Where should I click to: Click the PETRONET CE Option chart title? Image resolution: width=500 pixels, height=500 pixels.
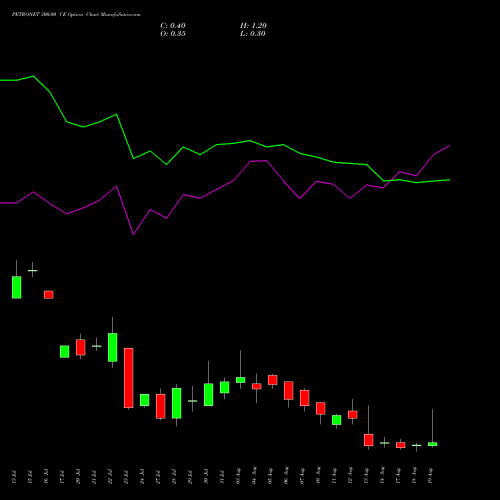point(76,14)
